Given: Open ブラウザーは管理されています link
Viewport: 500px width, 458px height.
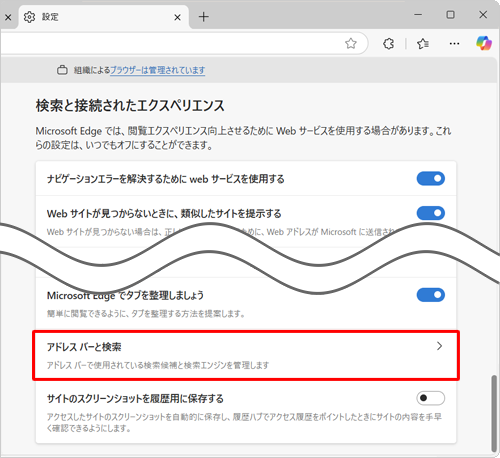Looking at the screenshot, I should [157, 70].
